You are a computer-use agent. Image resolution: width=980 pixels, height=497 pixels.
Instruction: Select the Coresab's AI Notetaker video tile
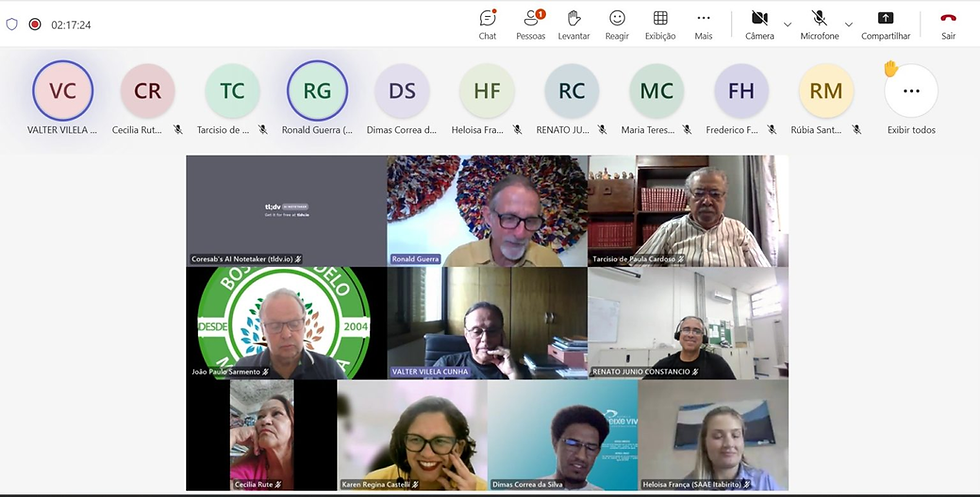pyautogui.click(x=286, y=211)
